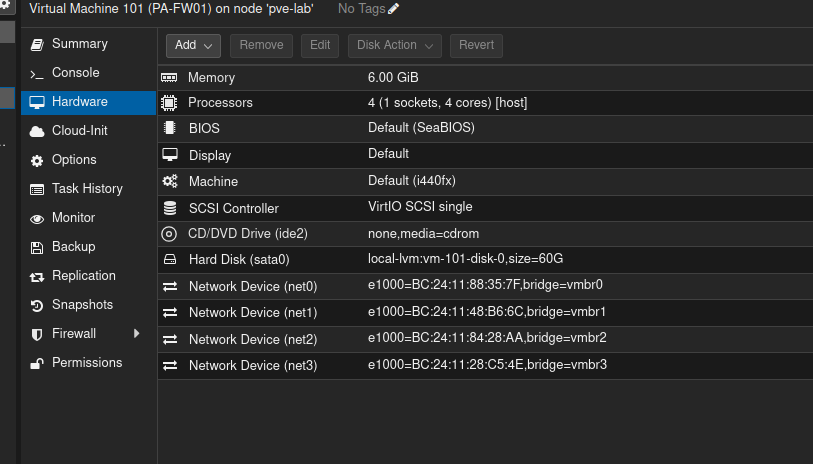
Task: Click the Hardware monitor icon in sidebar
Action: pyautogui.click(x=37, y=102)
